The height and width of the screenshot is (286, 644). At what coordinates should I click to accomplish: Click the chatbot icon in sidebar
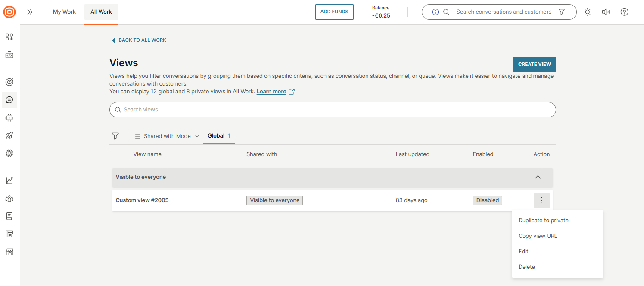[9, 117]
